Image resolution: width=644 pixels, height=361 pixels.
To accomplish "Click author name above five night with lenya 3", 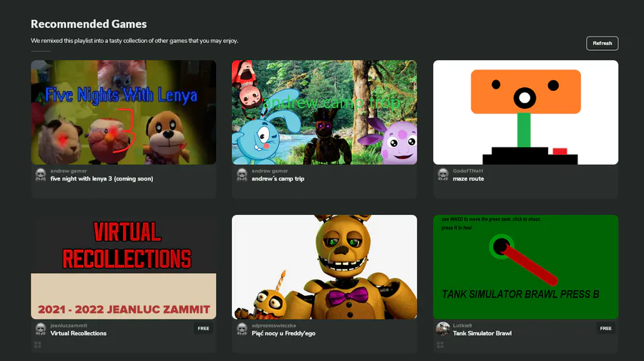I will [69, 171].
